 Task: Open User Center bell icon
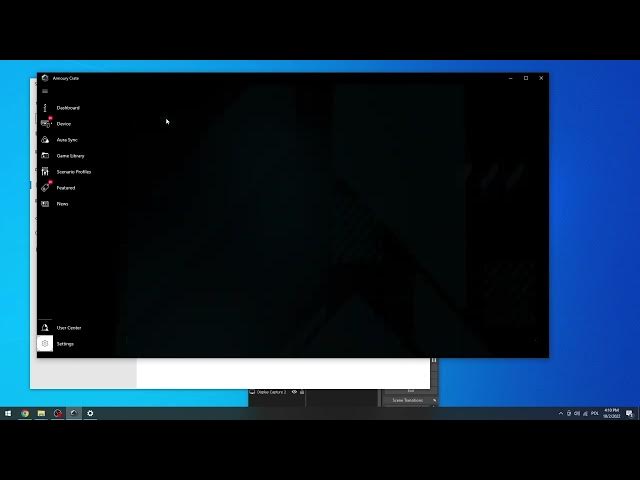coord(45,328)
